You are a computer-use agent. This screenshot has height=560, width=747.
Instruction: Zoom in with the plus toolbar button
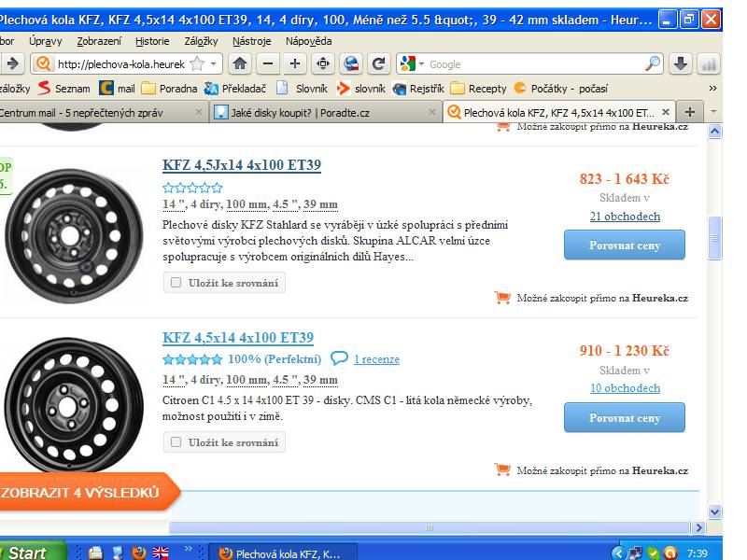[x=295, y=63]
